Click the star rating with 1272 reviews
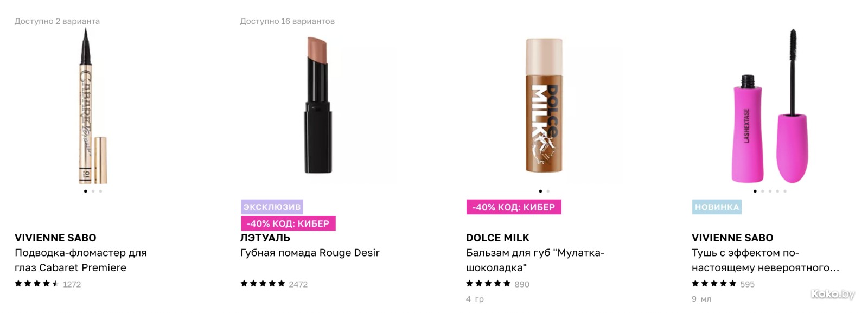868x313 pixels. click(x=48, y=284)
